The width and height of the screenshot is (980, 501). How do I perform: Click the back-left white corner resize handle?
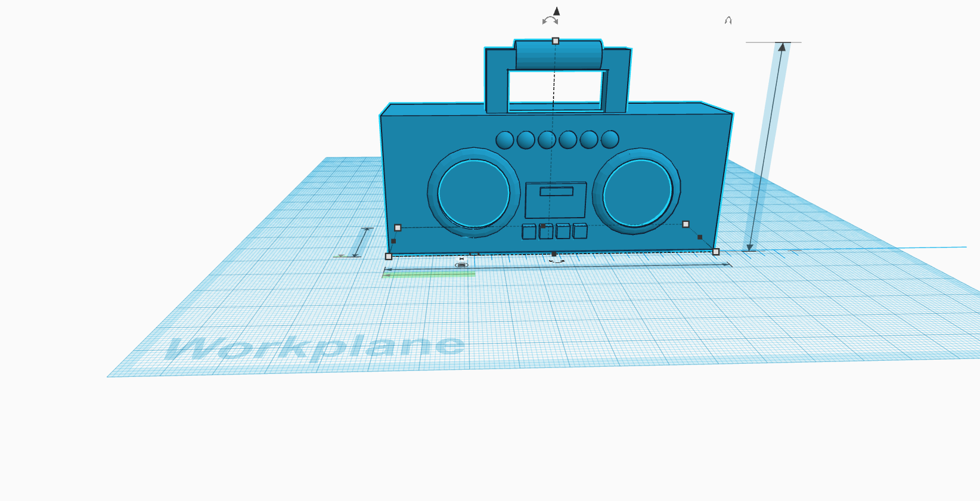398,228
